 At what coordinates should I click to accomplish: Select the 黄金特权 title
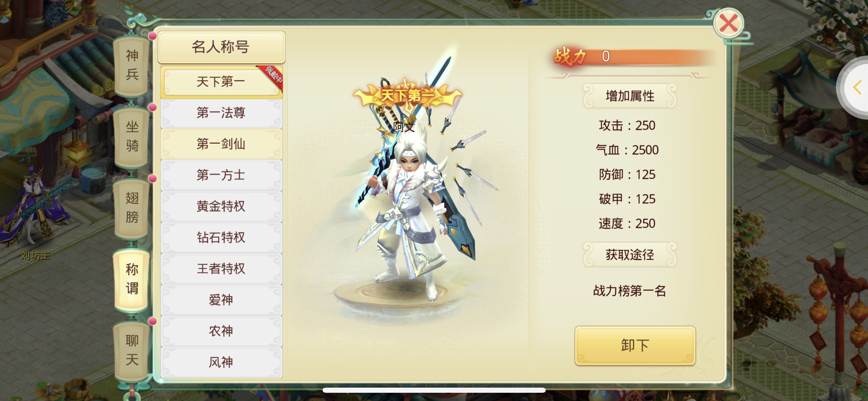coord(221,206)
